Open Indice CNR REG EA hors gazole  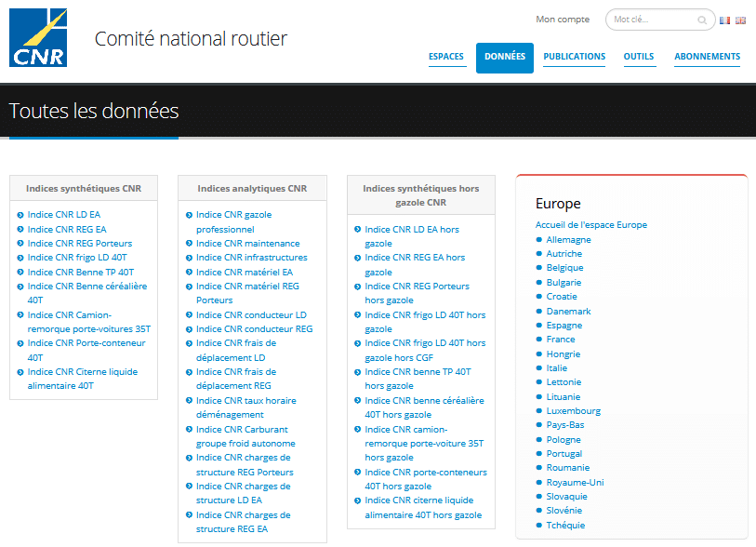click(x=414, y=264)
